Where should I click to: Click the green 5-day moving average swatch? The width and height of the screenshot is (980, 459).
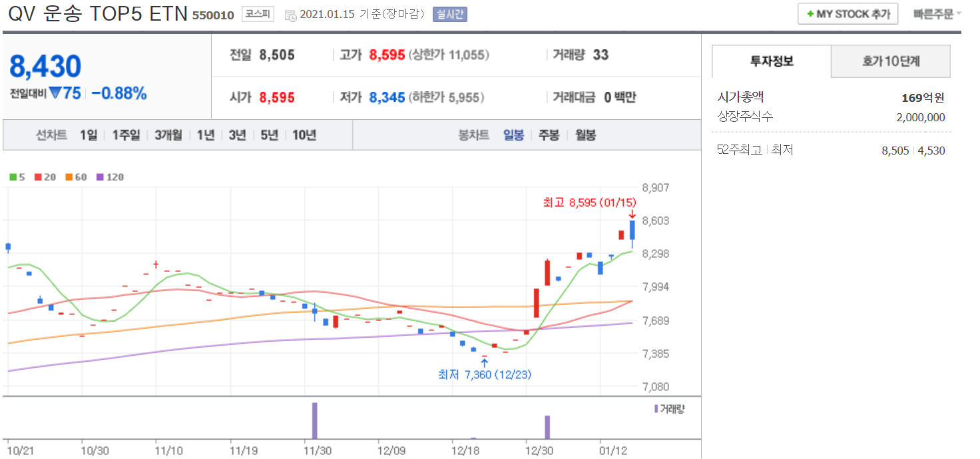tap(13, 177)
